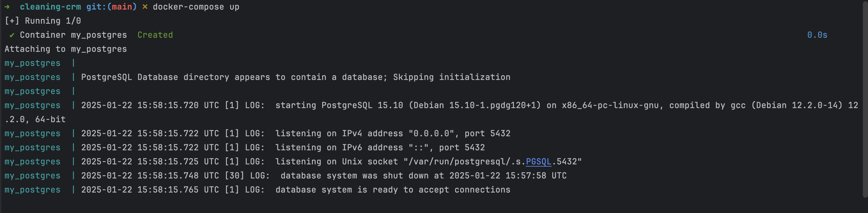Viewport: 868px width, 213px height.
Task: Open the PGSQL link in the socket path
Action: [538, 162]
